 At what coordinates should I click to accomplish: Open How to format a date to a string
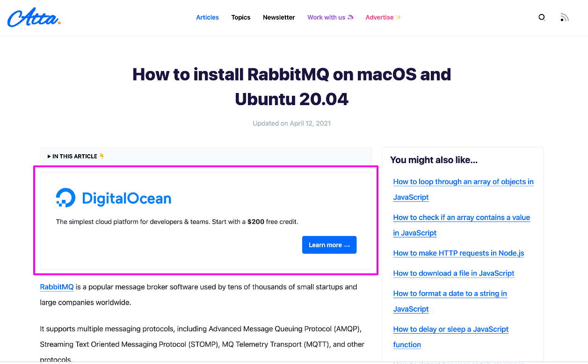(450, 301)
